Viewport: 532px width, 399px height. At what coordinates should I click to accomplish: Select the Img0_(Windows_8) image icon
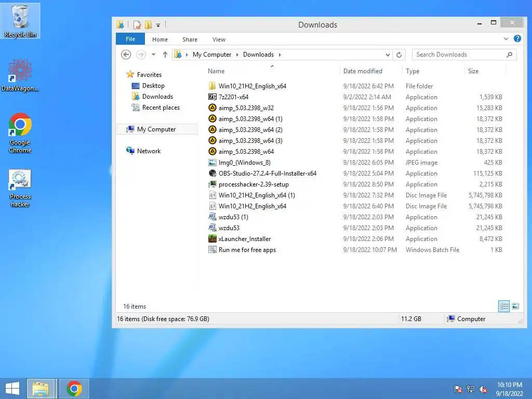tap(212, 163)
